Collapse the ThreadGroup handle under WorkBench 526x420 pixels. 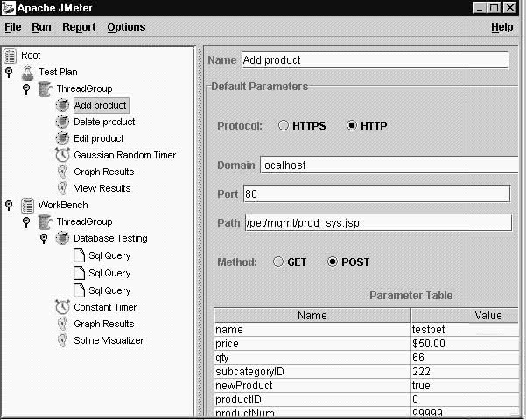[x=26, y=221]
